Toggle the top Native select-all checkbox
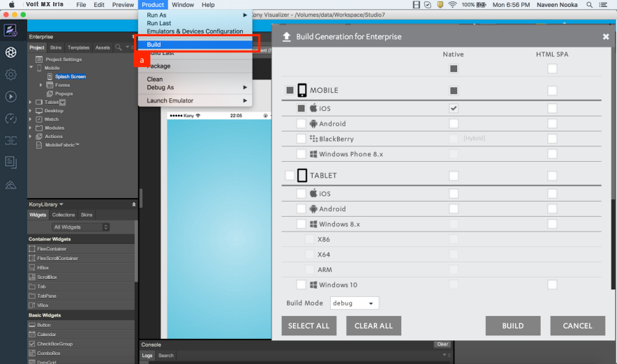This screenshot has height=364, width=617. [453, 69]
